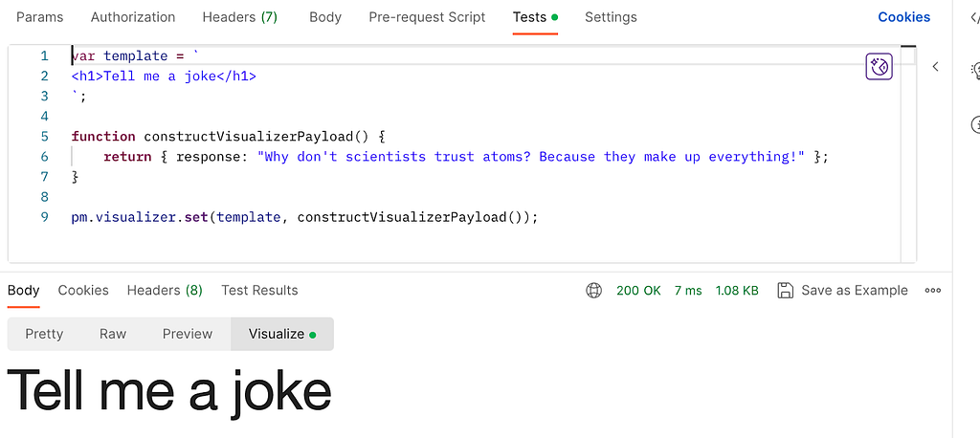Select the Raw response view

[x=113, y=335]
